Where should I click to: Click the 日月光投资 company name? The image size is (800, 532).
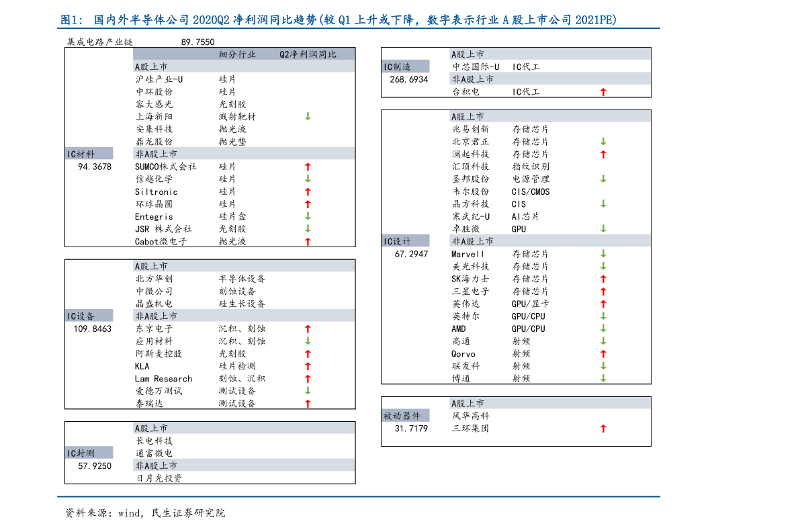159,478
